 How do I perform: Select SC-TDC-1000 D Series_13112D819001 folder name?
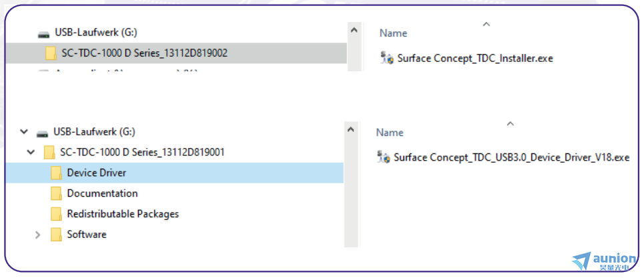tap(143, 153)
